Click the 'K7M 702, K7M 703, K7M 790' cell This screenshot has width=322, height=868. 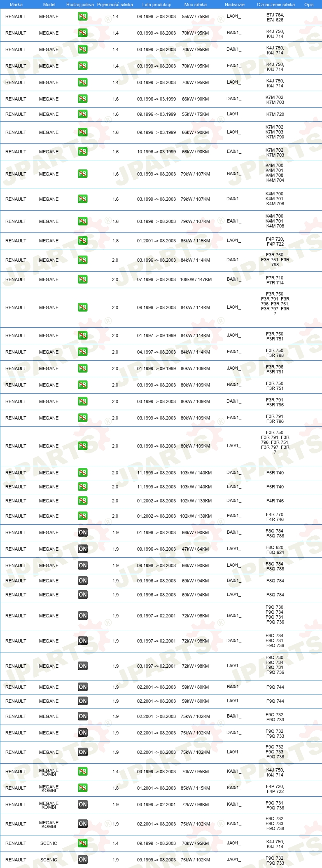[x=275, y=132]
